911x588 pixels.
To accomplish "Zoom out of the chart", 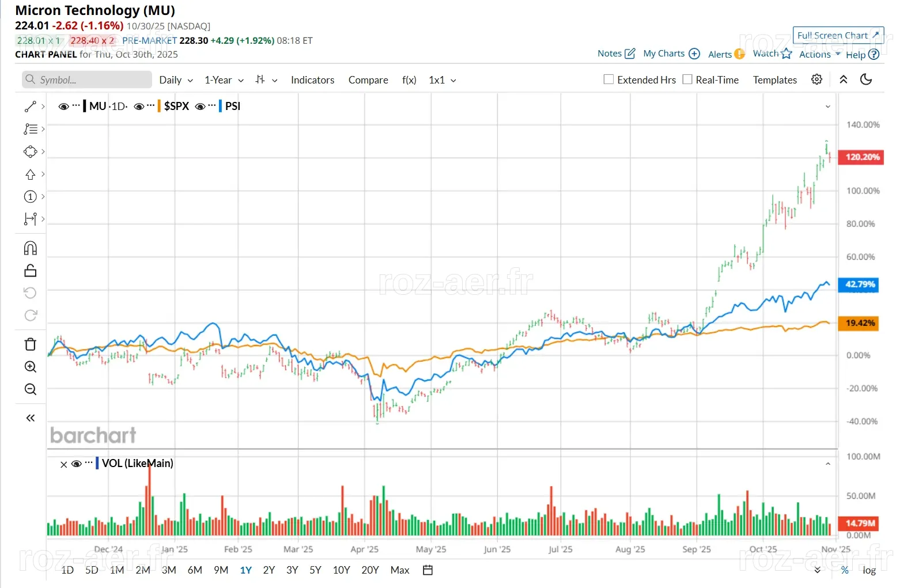I will pos(31,389).
